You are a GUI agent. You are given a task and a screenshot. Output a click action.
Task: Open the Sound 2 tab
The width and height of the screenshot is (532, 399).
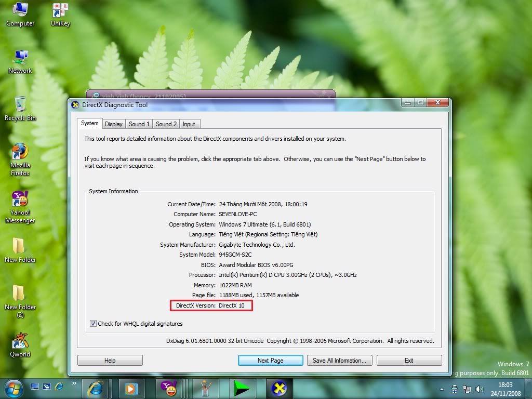pyautogui.click(x=166, y=124)
